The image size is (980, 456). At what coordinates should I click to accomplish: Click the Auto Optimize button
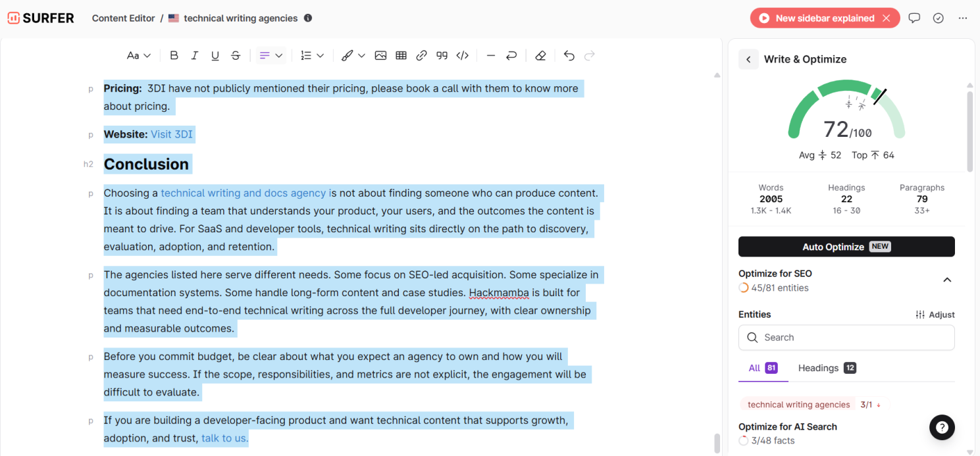(x=846, y=247)
